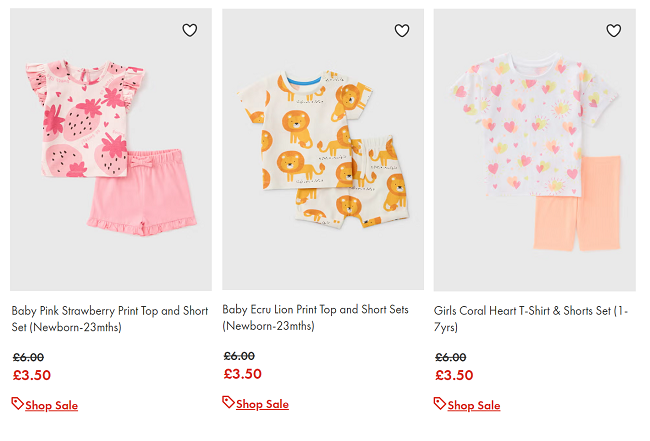
Task: Favorite the strawberry print set via the heart icon
Action: click(190, 31)
